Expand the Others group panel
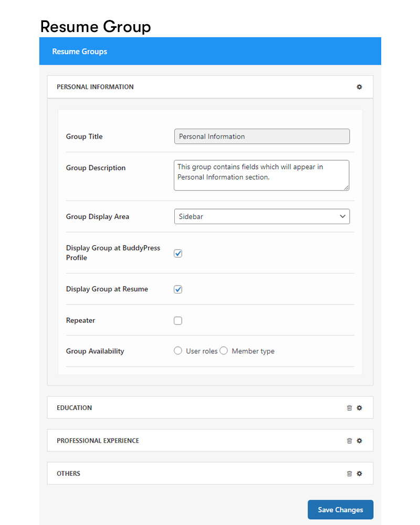420x525 pixels. click(x=210, y=474)
